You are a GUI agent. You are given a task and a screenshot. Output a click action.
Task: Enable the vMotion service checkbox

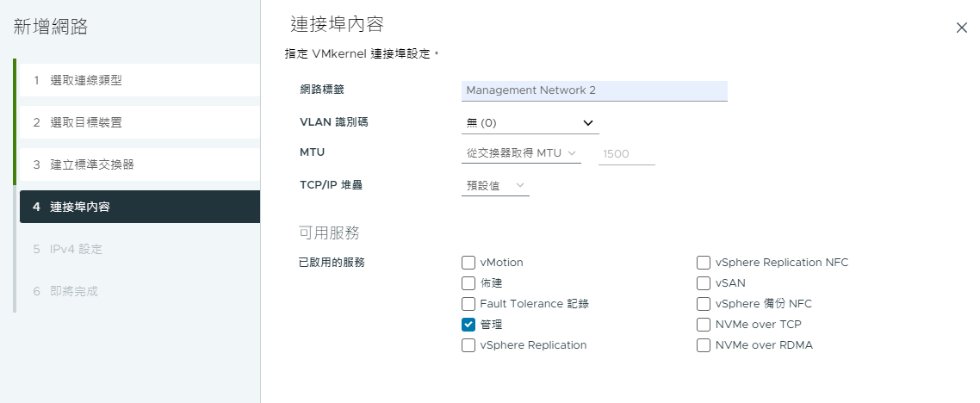(468, 263)
